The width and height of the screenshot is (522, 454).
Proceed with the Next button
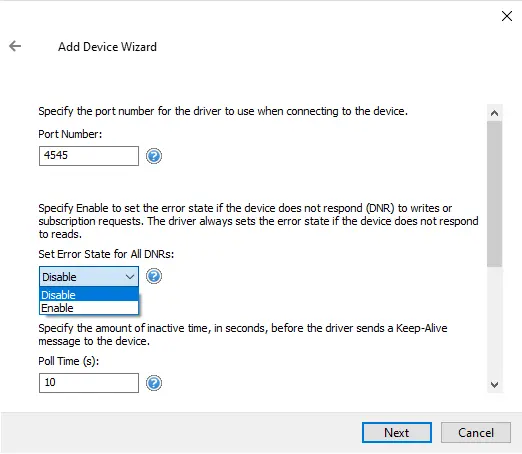point(397,433)
